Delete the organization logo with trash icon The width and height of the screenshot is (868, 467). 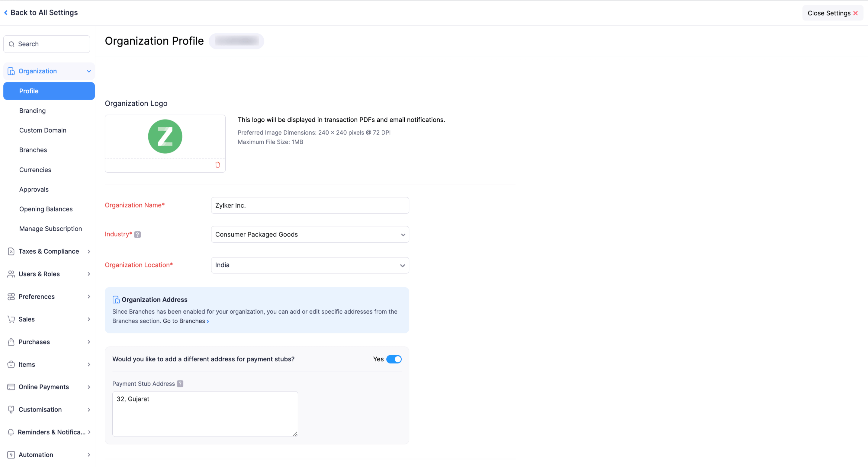[218, 165]
